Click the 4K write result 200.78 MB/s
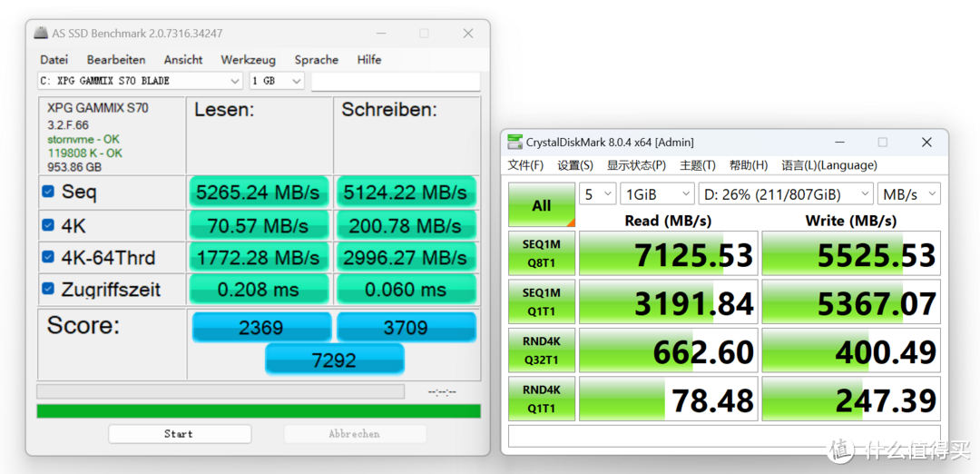The image size is (980, 474). pos(407,224)
